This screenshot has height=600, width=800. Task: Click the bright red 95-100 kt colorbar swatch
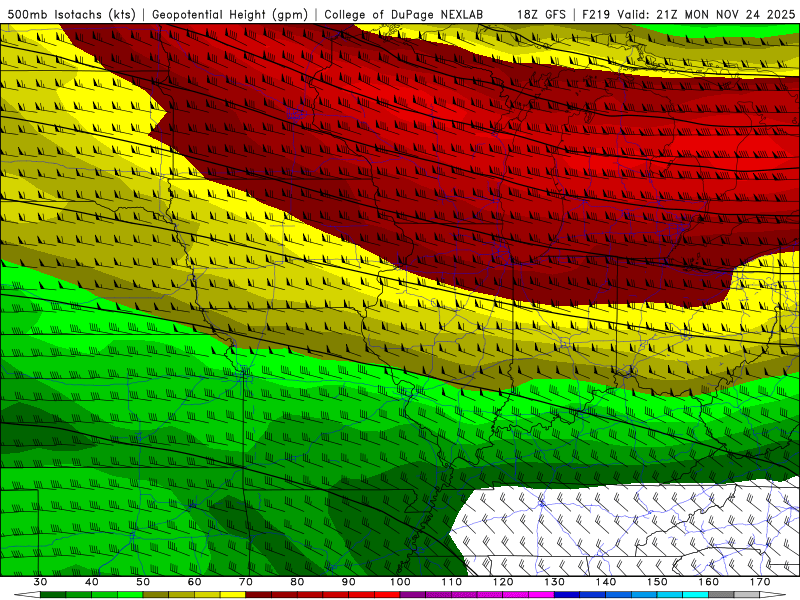point(387,595)
